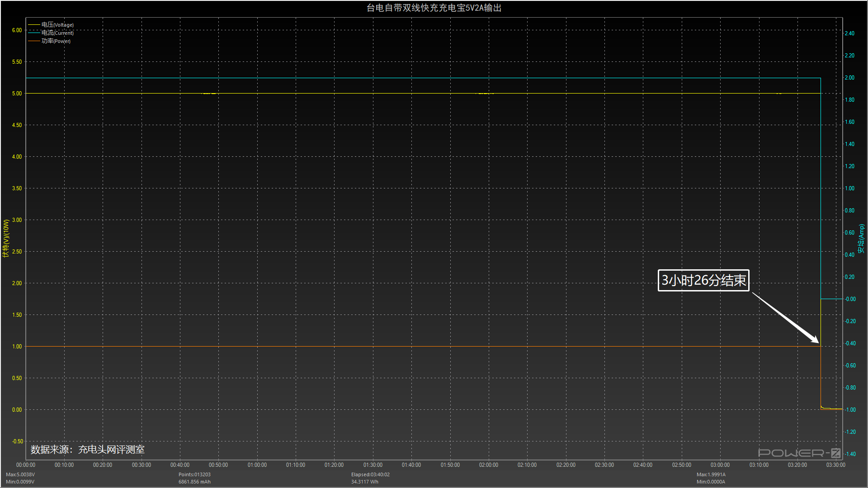868x488 pixels.
Task: Click the Max:1.9991A current readout
Action: pyautogui.click(x=711, y=474)
